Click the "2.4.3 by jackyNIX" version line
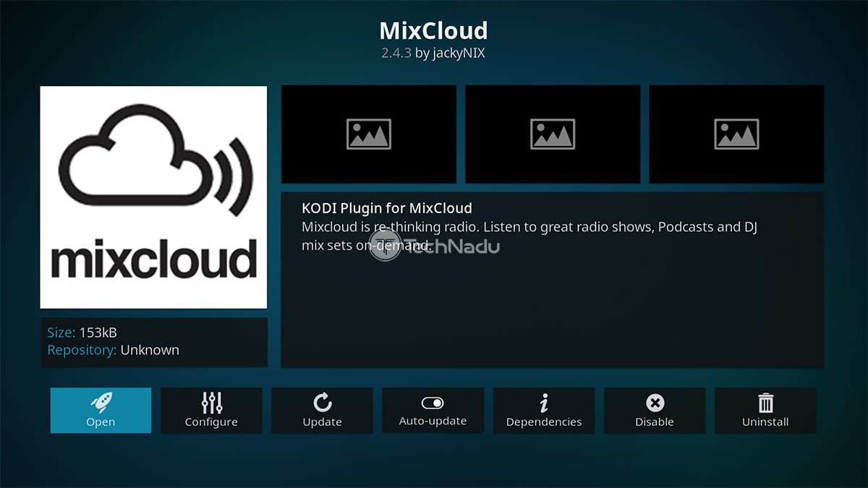The width and height of the screenshot is (868, 488). pyautogui.click(x=434, y=53)
